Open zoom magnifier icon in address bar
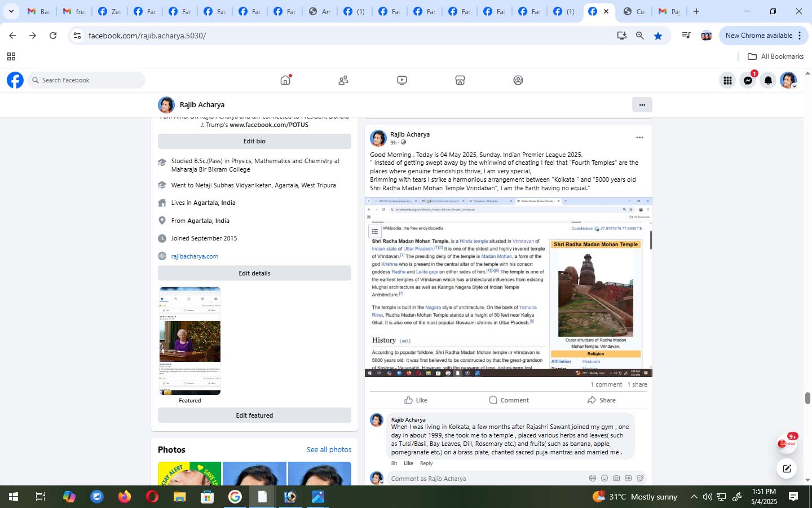The height and width of the screenshot is (508, 812). [x=640, y=36]
